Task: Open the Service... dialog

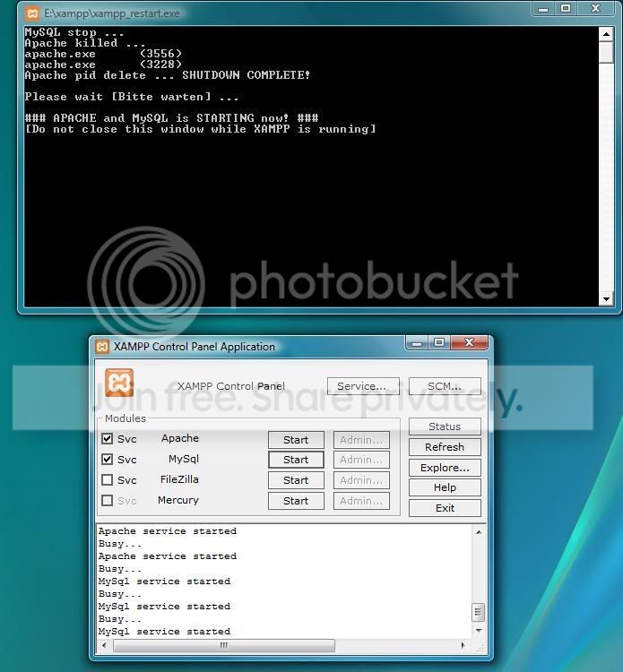Action: point(363,386)
